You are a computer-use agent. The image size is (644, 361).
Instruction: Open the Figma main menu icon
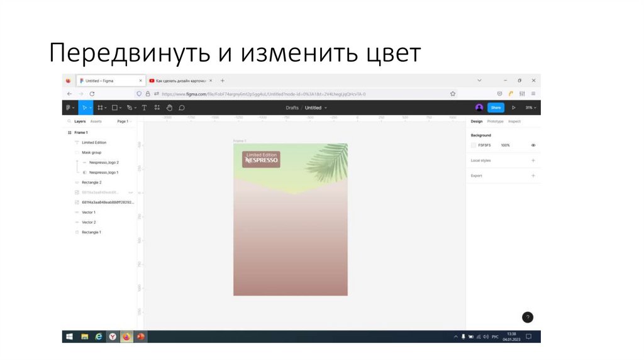pyautogui.click(x=68, y=108)
